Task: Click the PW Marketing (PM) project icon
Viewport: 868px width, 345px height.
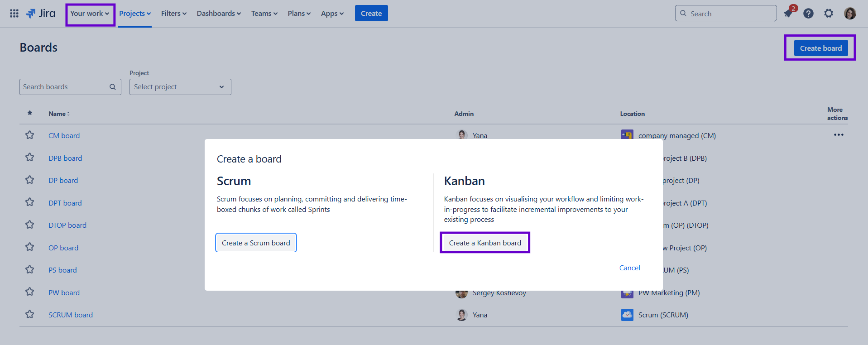Action: click(x=627, y=294)
